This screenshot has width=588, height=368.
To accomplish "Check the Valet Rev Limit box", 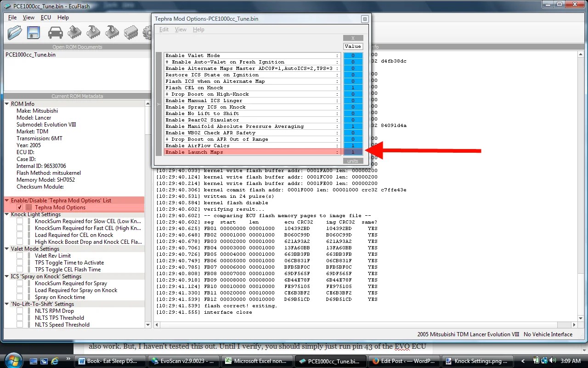I will tap(20, 256).
